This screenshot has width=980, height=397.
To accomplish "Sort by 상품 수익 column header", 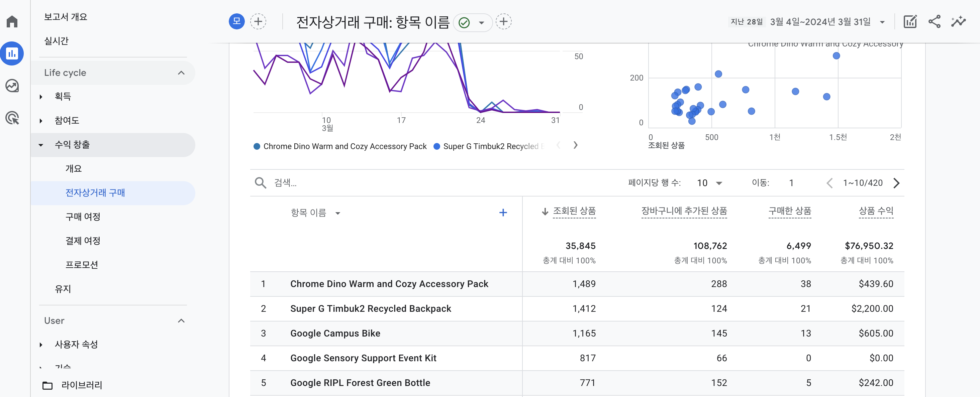I will point(875,211).
